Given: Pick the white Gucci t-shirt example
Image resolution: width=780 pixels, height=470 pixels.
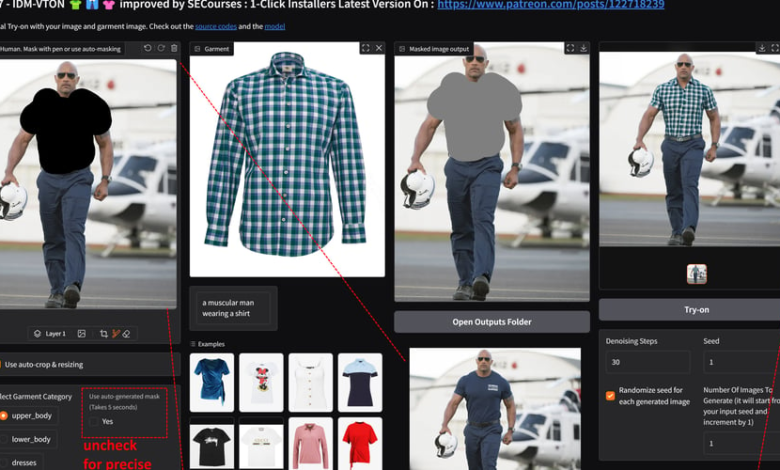Looking at the screenshot, I should click(261, 444).
